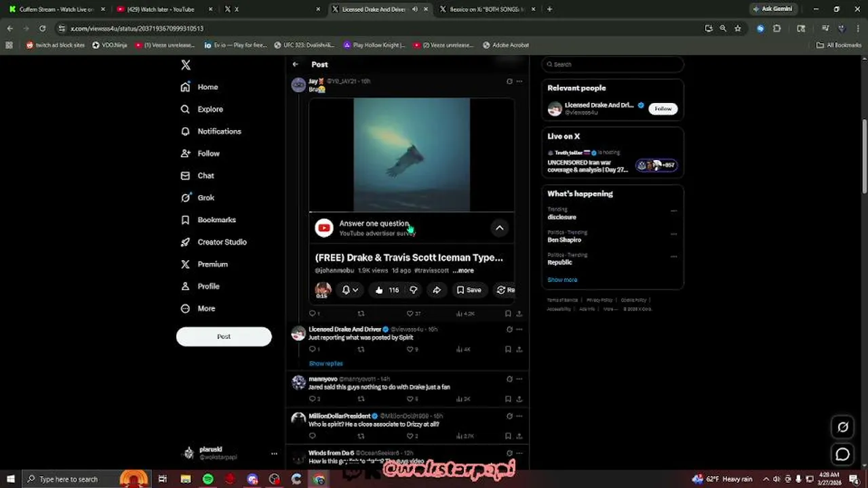This screenshot has height=488, width=868.
Task: Click the Creator Studio rocket icon
Action: pyautogui.click(x=185, y=242)
